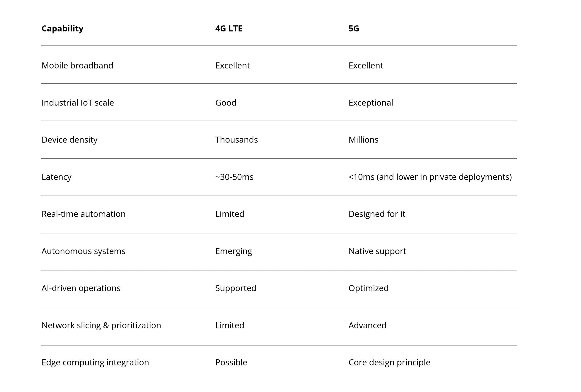Screen dimensions: 581x392
Task: Click the Advanced cell under 5G
Action: (367, 326)
